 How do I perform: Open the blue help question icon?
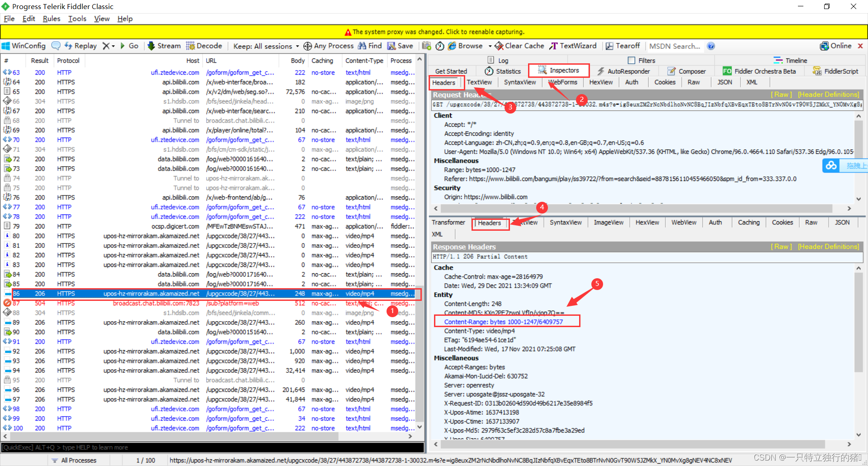click(711, 46)
